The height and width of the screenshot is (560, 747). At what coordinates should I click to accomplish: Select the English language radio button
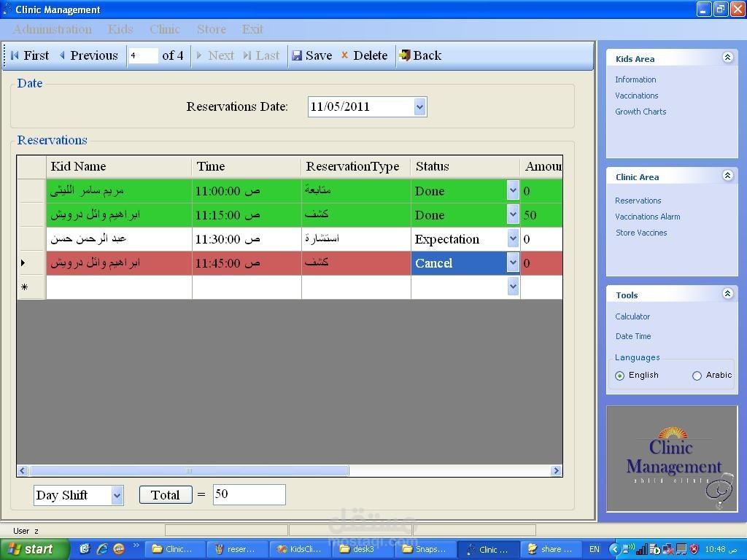tap(619, 376)
